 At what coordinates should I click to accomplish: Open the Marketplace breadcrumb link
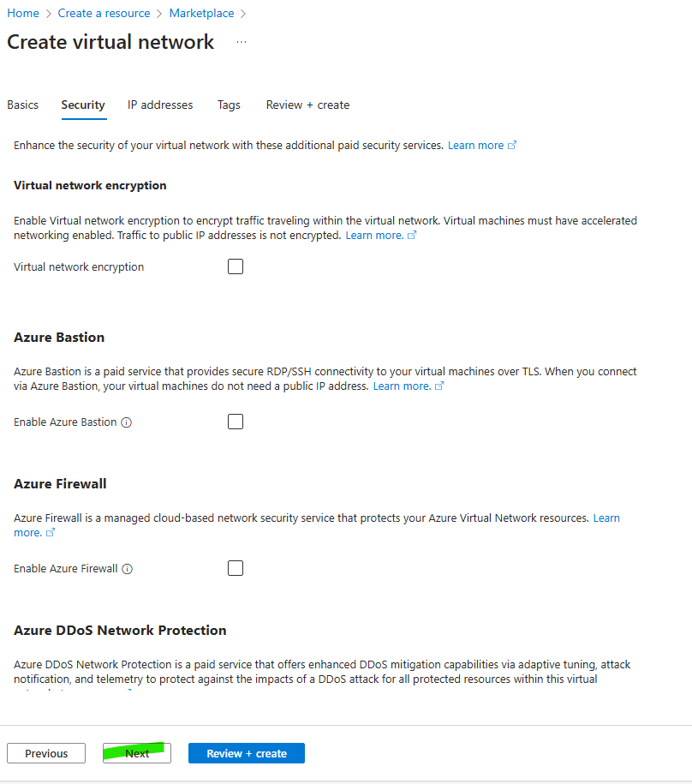201,13
